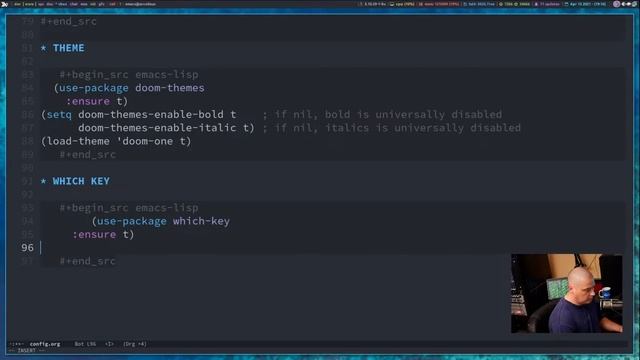Click the date and time clock in the top bar
Screen dimensions: 640x360
pyautogui.click(x=585, y=4)
